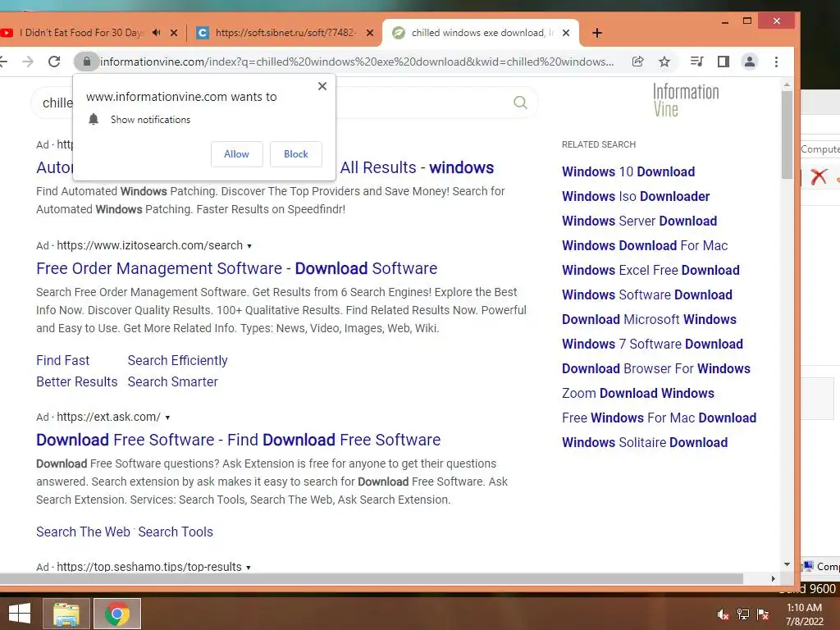Image resolution: width=840 pixels, height=630 pixels.
Task: Open Windows Server Download related search
Action: coord(640,221)
